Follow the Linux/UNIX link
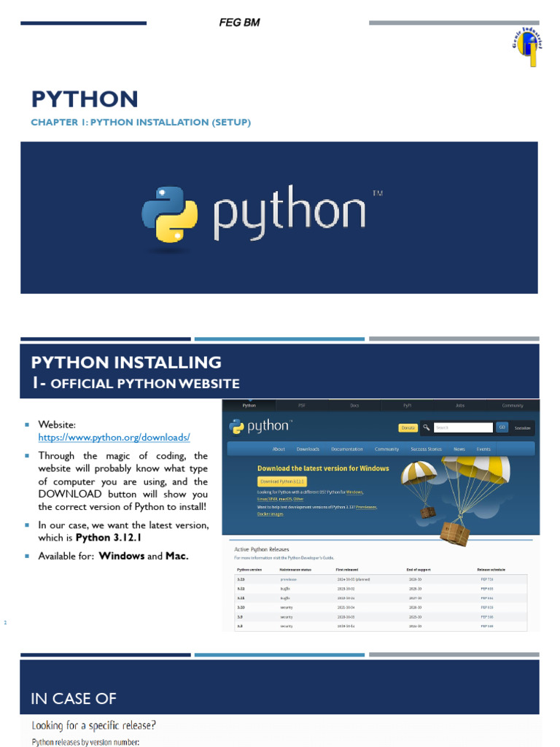 (x=266, y=499)
